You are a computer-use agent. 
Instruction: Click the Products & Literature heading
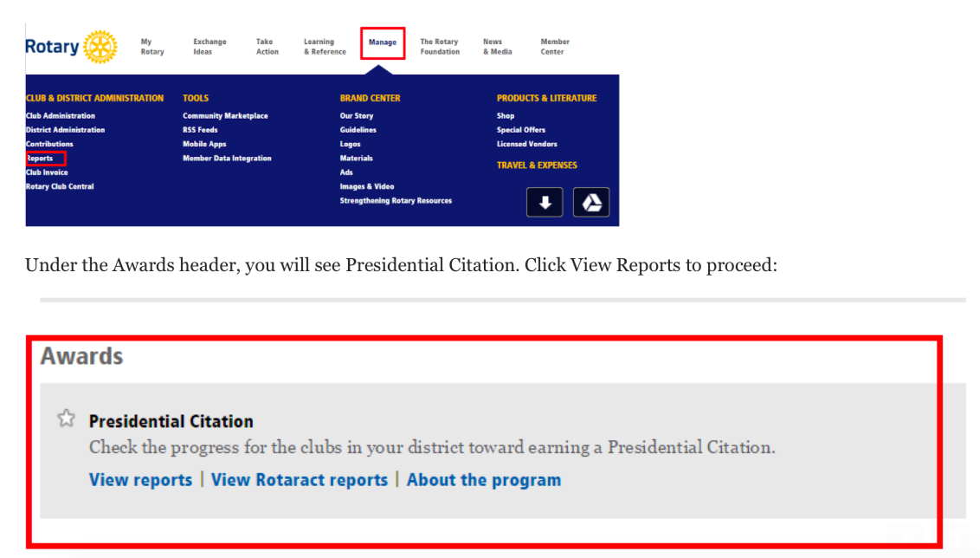click(546, 98)
